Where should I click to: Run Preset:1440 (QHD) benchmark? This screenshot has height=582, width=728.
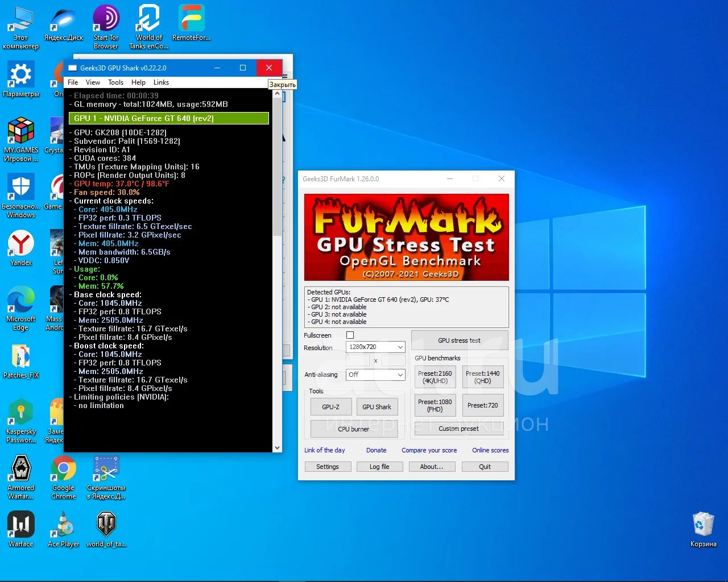click(x=483, y=377)
